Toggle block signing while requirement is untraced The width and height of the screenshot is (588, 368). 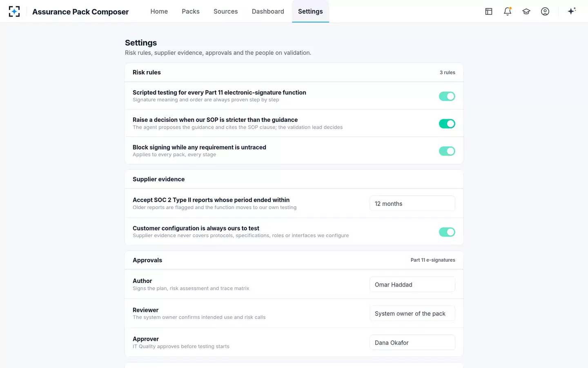pyautogui.click(x=447, y=151)
